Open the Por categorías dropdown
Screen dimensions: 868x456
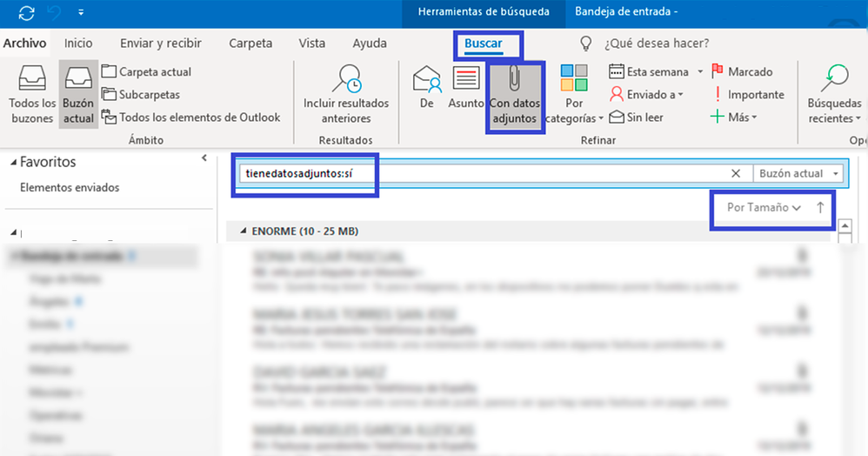574,94
